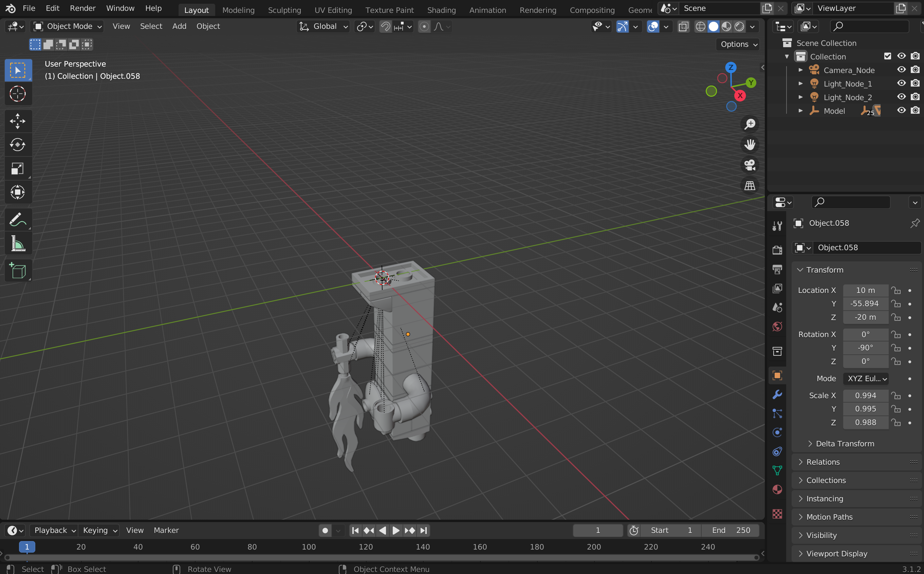Open the viewport Add menu

[x=179, y=26]
